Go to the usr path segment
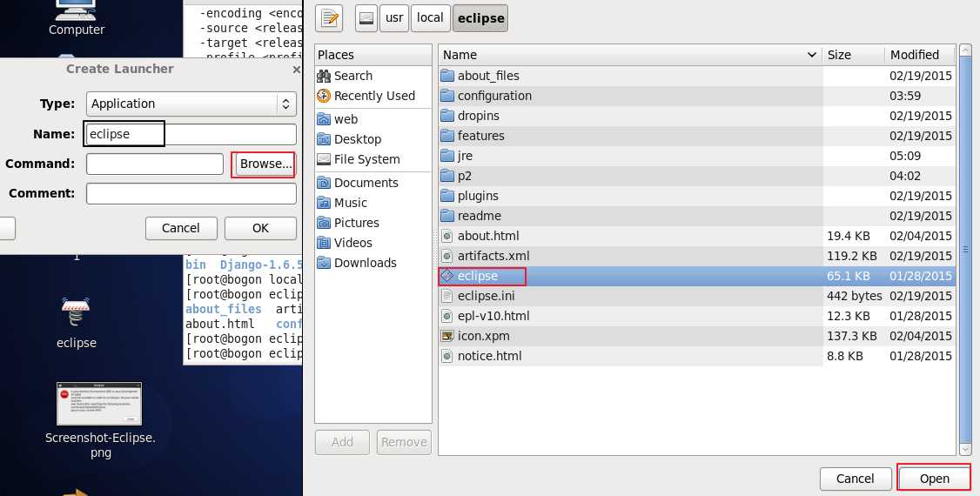 point(394,18)
